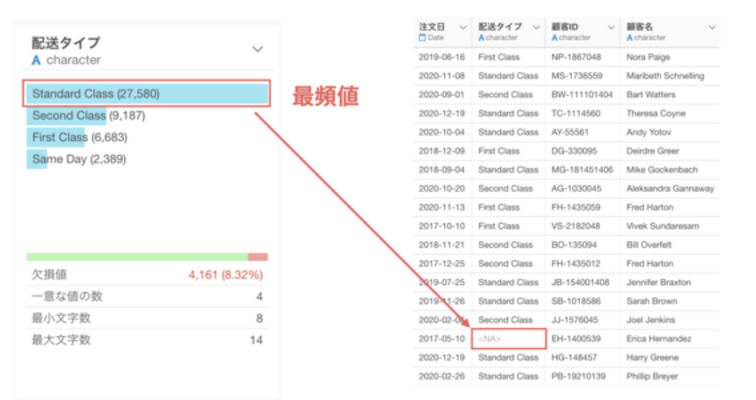Expand the 注文日 column header dropdown
Image resolution: width=756 pixels, height=400 pixels.
pos(461,28)
